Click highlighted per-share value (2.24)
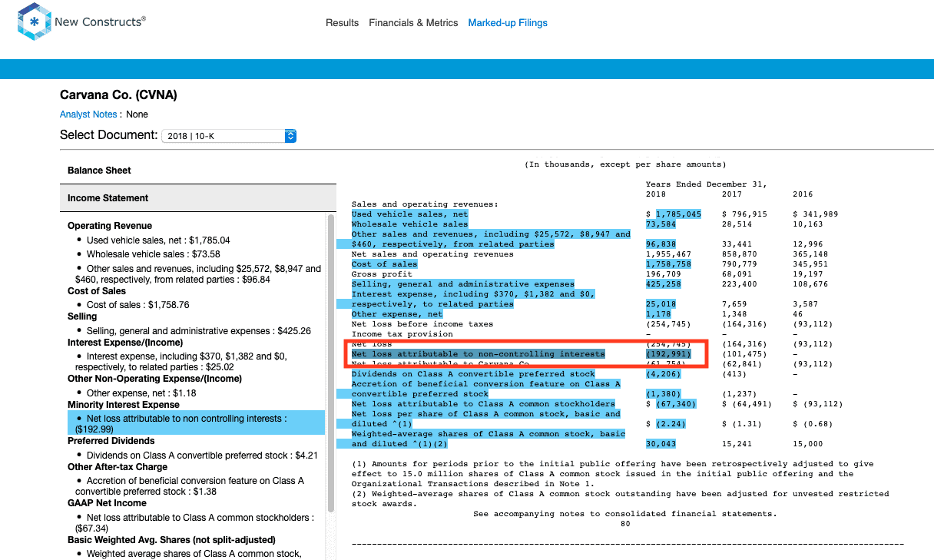Screen dimensions: 934x560 click(x=671, y=424)
